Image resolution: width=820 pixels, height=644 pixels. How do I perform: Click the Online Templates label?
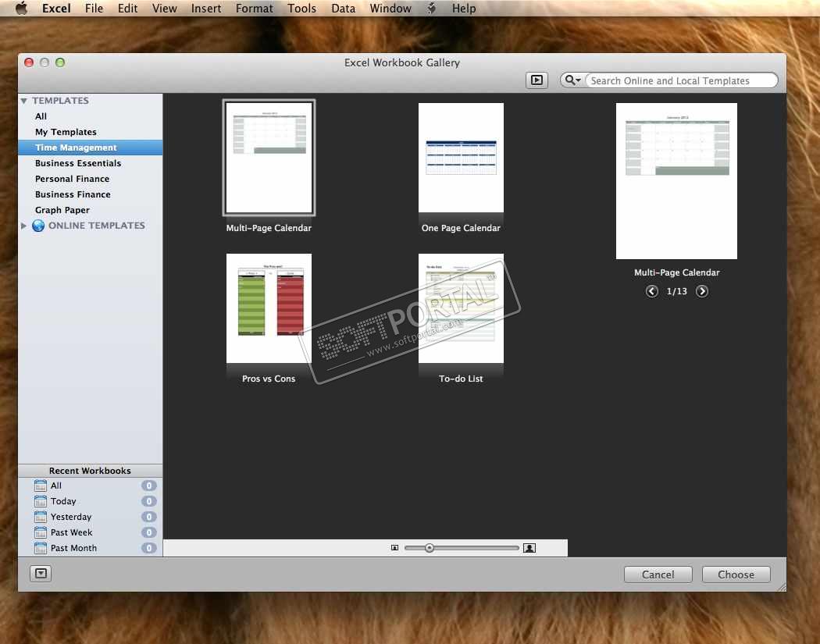97,226
